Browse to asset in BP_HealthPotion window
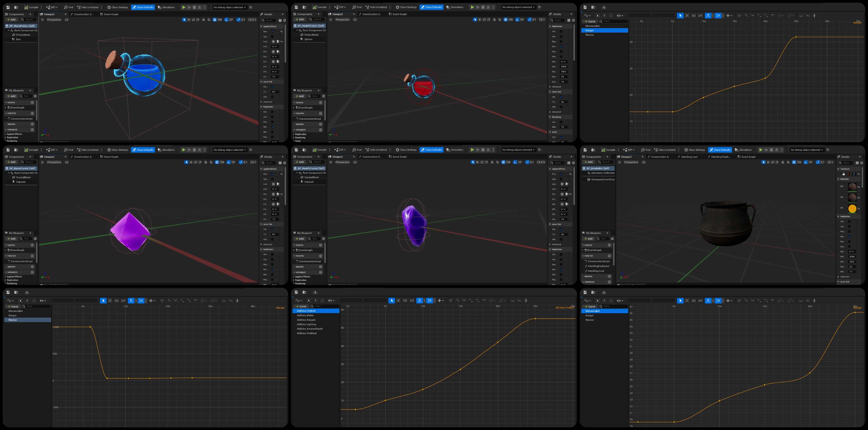 coord(304,7)
